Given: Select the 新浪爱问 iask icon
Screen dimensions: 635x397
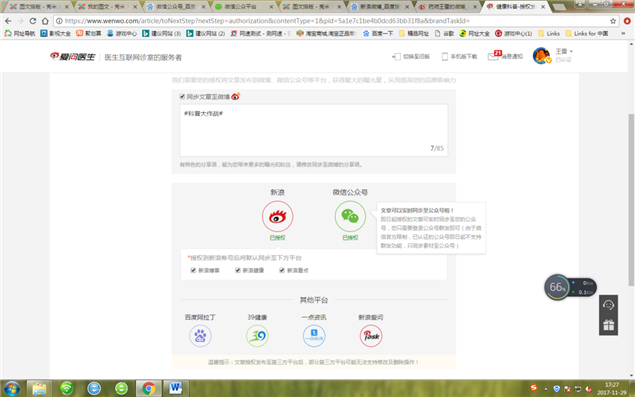Looking at the screenshot, I should pos(371,336).
